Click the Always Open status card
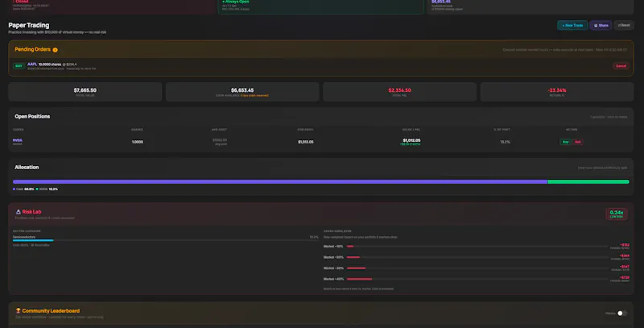 pos(321,6)
